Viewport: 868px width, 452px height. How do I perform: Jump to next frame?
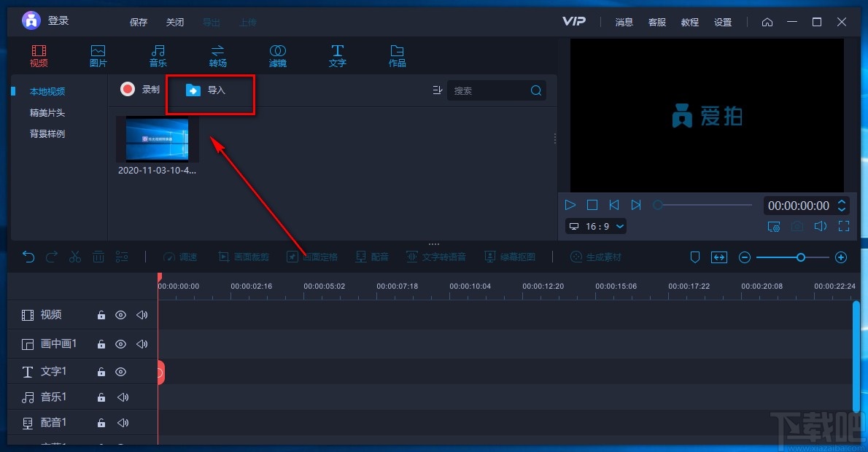(x=636, y=205)
